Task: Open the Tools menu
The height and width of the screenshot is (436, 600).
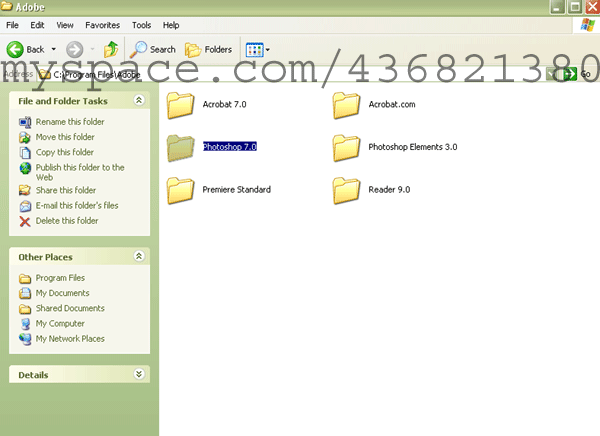Action: click(142, 24)
